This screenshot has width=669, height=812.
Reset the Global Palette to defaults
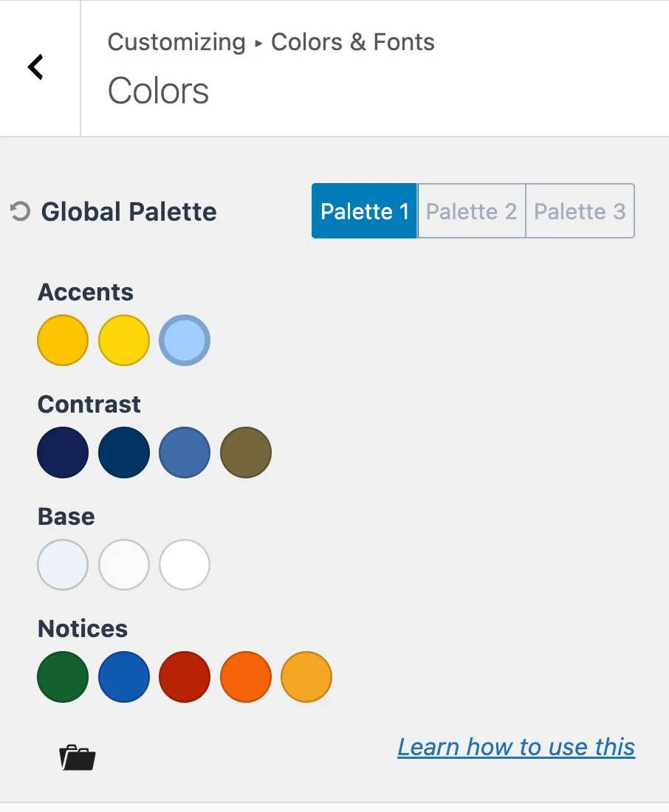click(20, 212)
